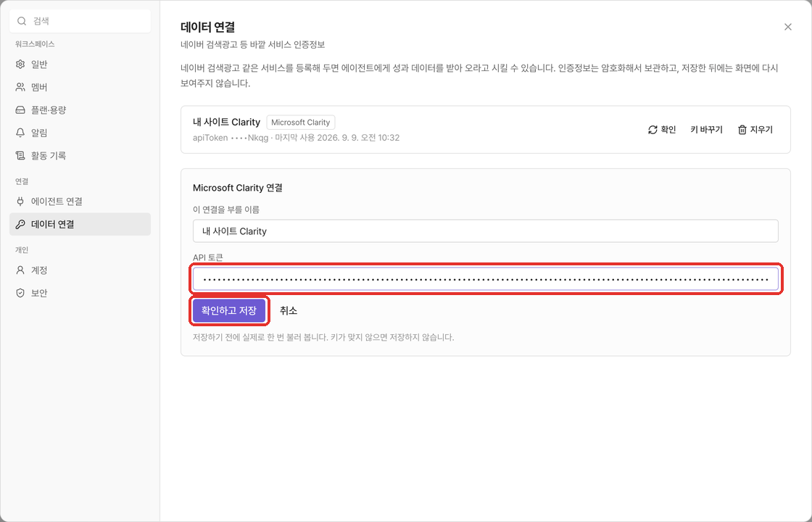Open 플랜·용량 settings
The image size is (812, 522).
click(x=80, y=109)
